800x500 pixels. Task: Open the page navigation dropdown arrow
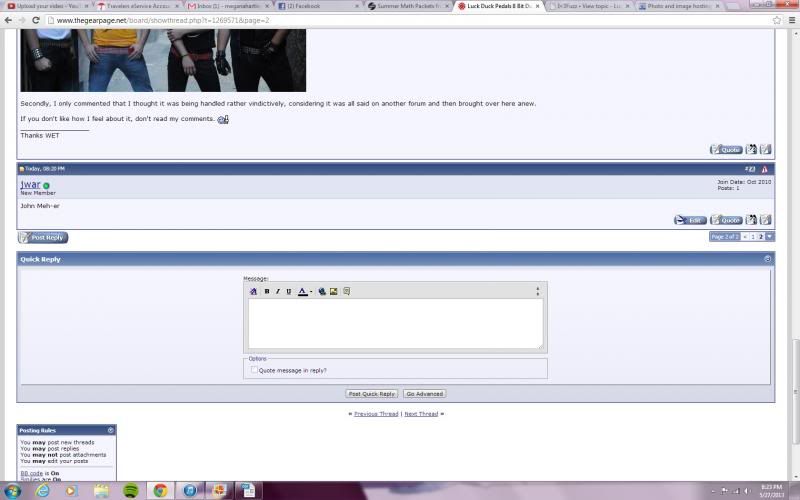(770, 237)
